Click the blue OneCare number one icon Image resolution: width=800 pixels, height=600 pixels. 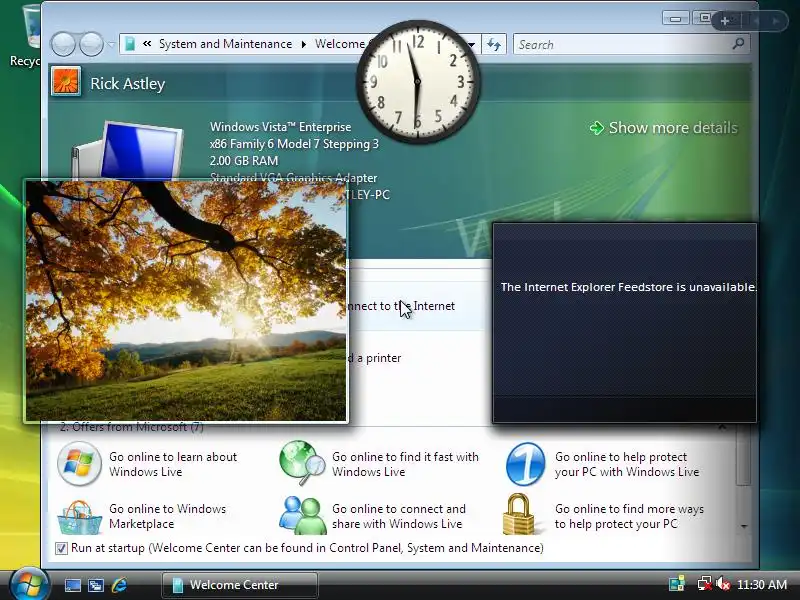526,464
